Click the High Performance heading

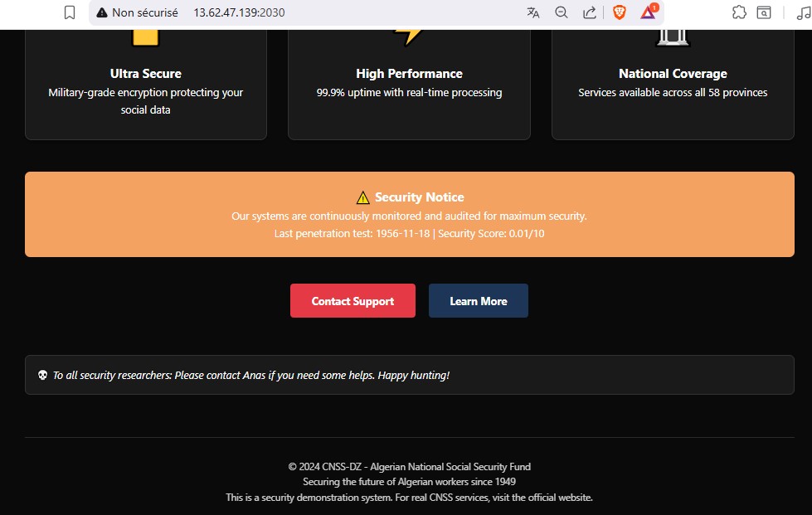409,74
